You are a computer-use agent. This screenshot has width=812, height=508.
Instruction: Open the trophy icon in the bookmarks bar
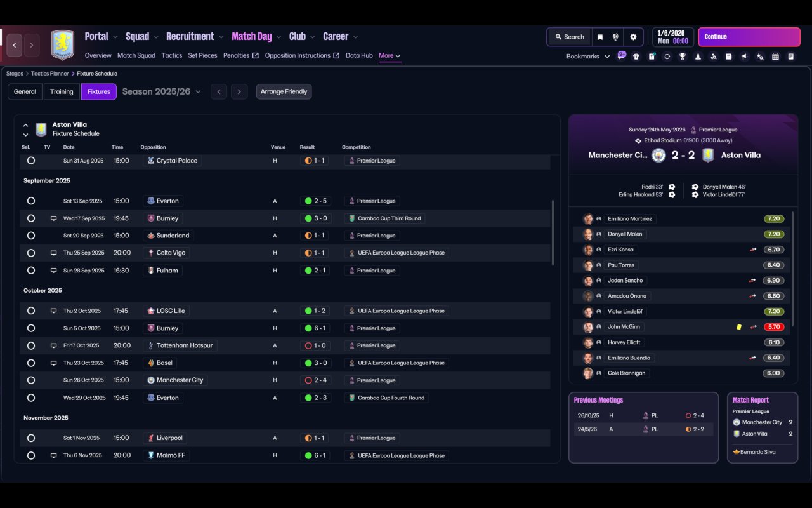pos(683,57)
